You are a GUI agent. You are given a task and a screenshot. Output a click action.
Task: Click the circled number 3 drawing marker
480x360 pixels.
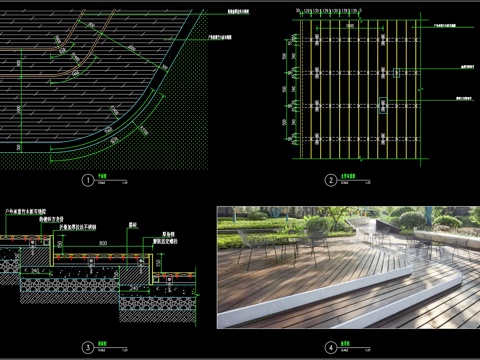pyautogui.click(x=88, y=348)
